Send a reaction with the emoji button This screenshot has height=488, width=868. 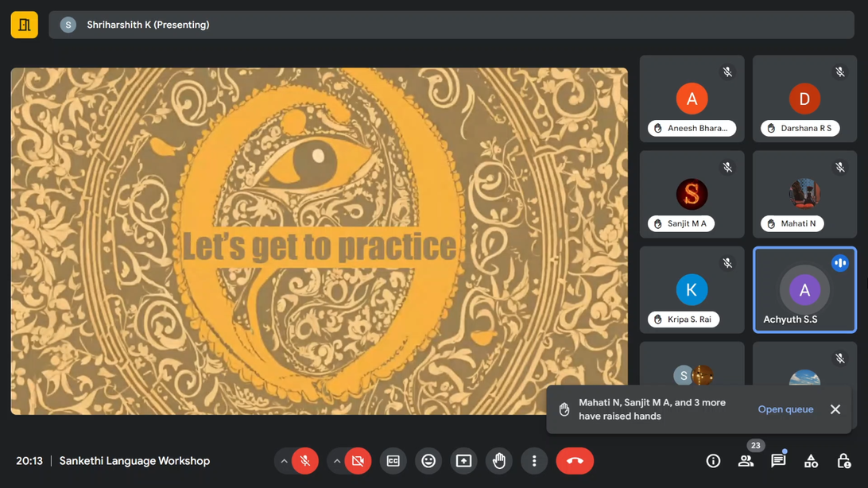point(428,461)
